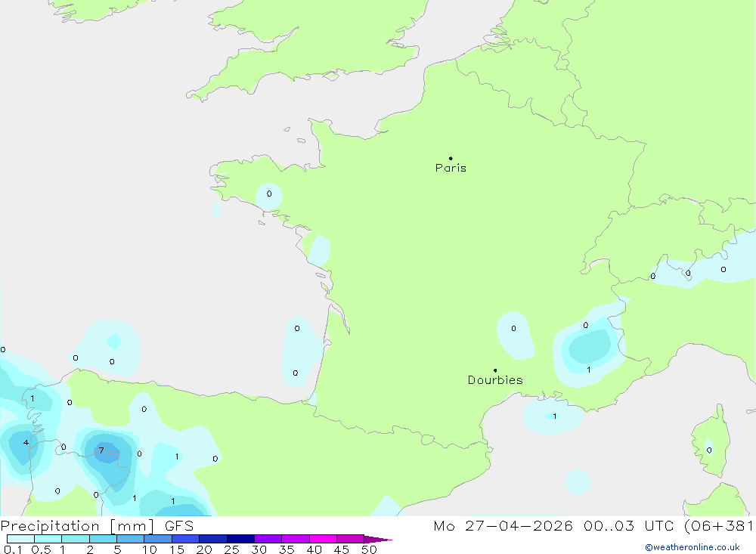This screenshot has height=554, width=756.
Task: Click the forecast date 'Mo 27-04-2026'
Action: coord(503,525)
